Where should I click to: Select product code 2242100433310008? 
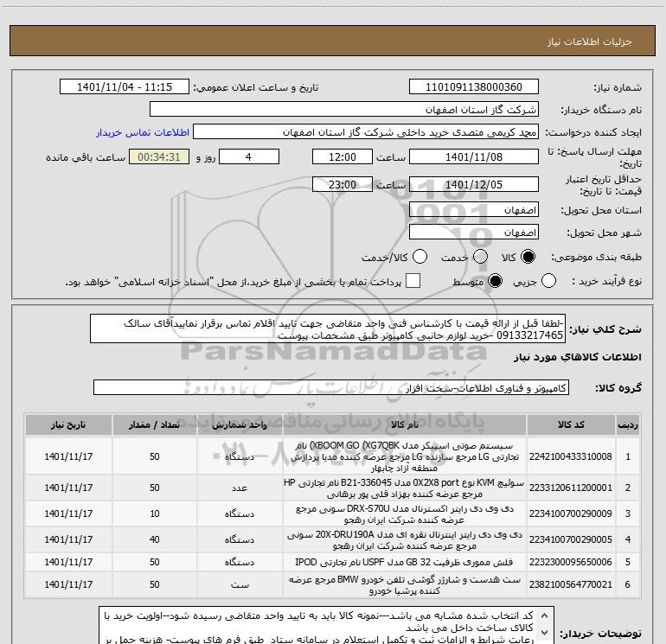(x=571, y=456)
